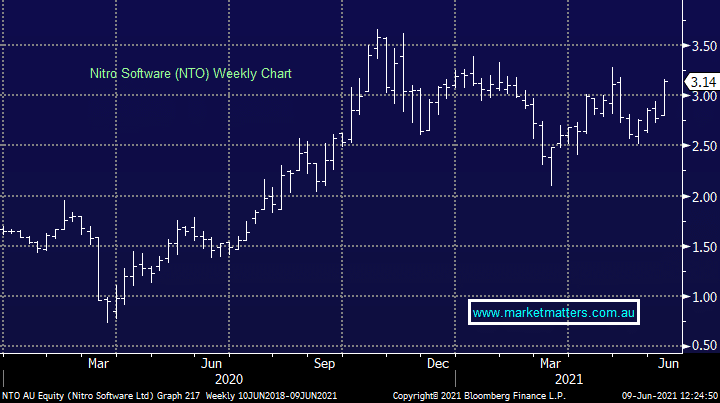Click the highest price bar on the chart

(x=378, y=50)
